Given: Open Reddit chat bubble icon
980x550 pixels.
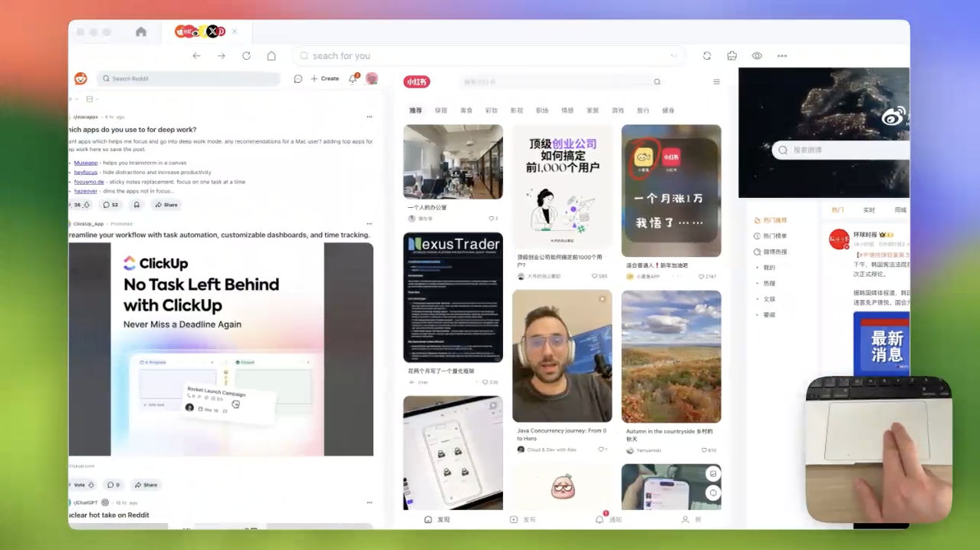Looking at the screenshot, I should pos(298,78).
